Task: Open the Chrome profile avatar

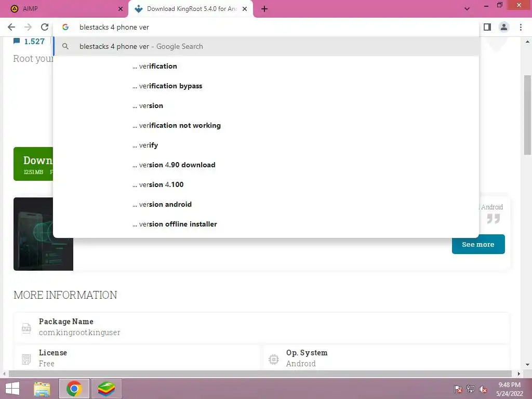Action: (504, 27)
